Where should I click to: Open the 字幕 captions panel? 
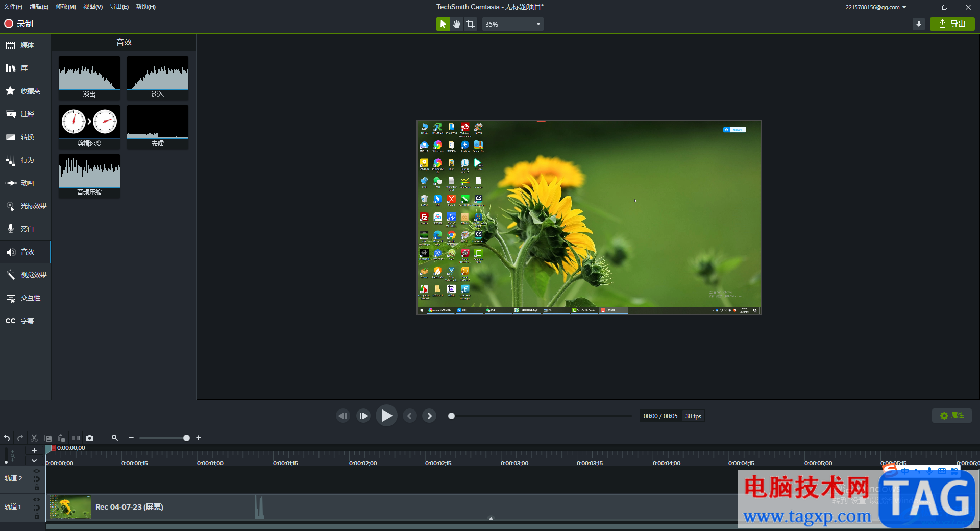[26, 321]
